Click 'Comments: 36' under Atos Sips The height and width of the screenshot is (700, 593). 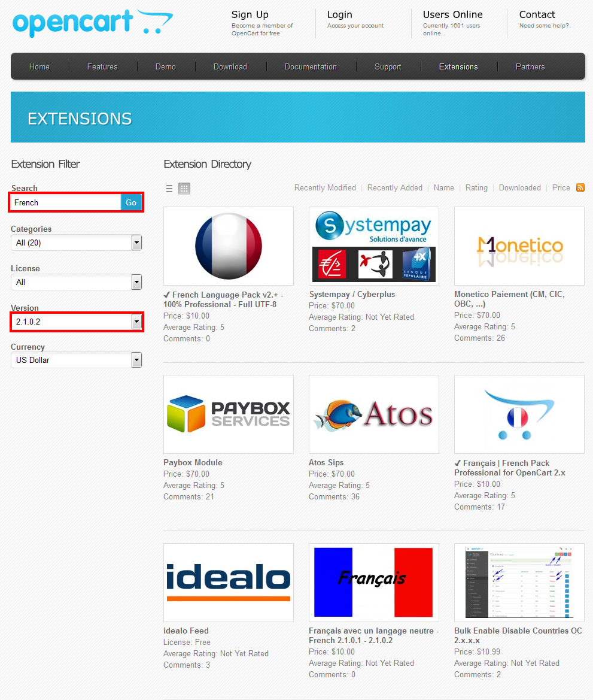tap(334, 497)
